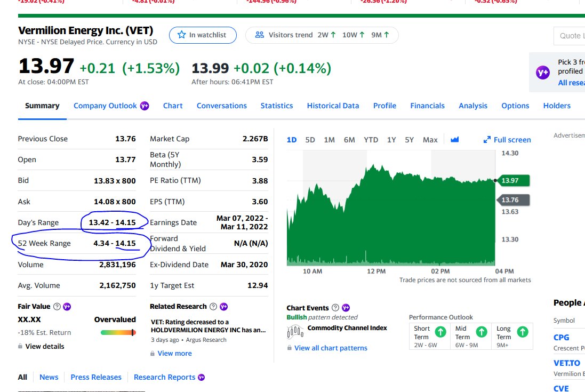Click the Fair Value help question icon

(57, 307)
